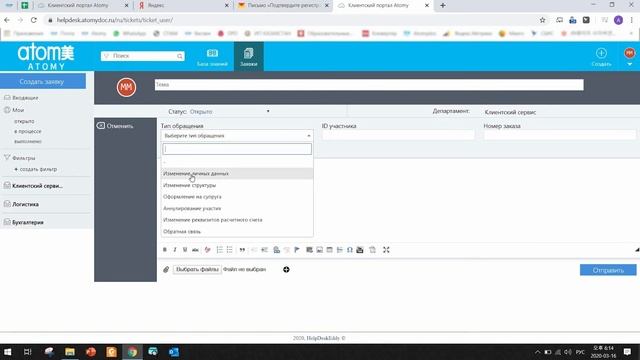Click the Номер заказа input field
Image resolution: width=640 pixels, height=360 pixels.
click(560, 135)
